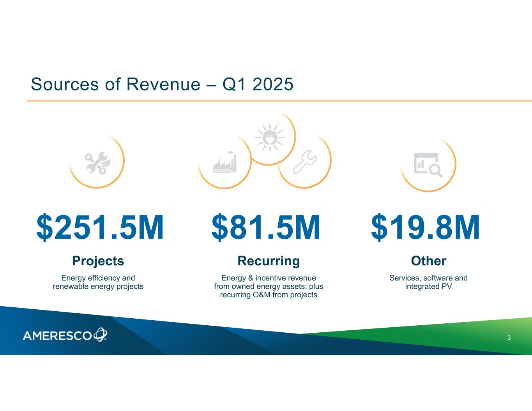
Task: Click the crossed wrench and screwdriver icon
Action: 97,162
